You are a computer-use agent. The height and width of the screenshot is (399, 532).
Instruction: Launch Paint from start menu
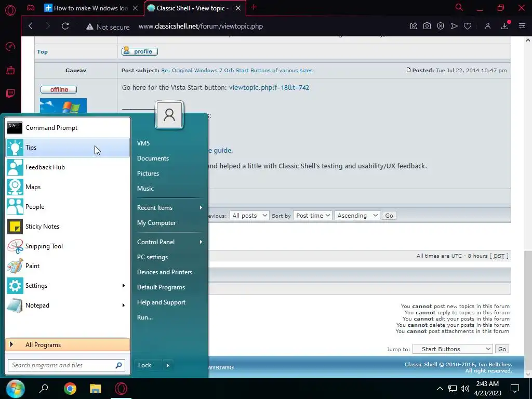click(68, 265)
